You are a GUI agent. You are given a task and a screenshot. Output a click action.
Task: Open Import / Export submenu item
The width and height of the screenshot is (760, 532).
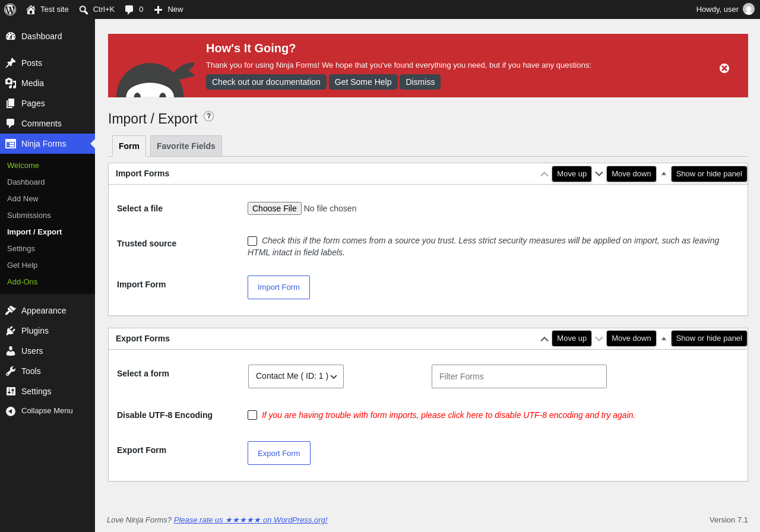[47, 232]
